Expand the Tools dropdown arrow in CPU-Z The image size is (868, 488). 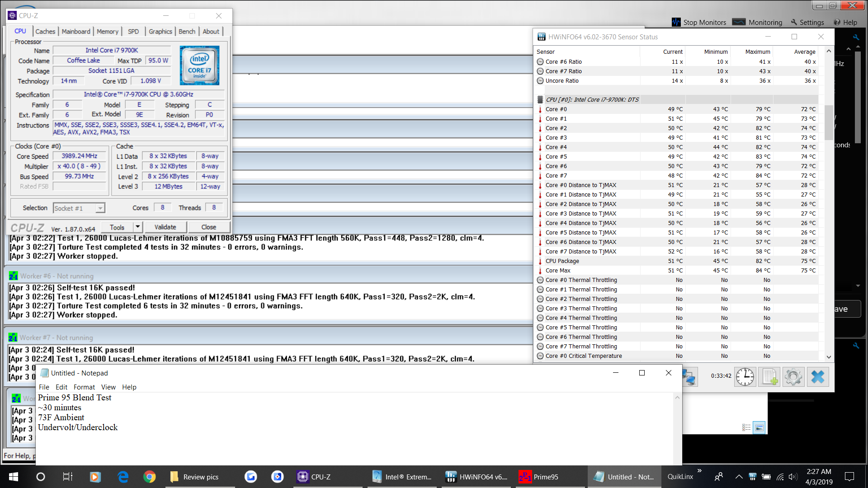point(138,227)
